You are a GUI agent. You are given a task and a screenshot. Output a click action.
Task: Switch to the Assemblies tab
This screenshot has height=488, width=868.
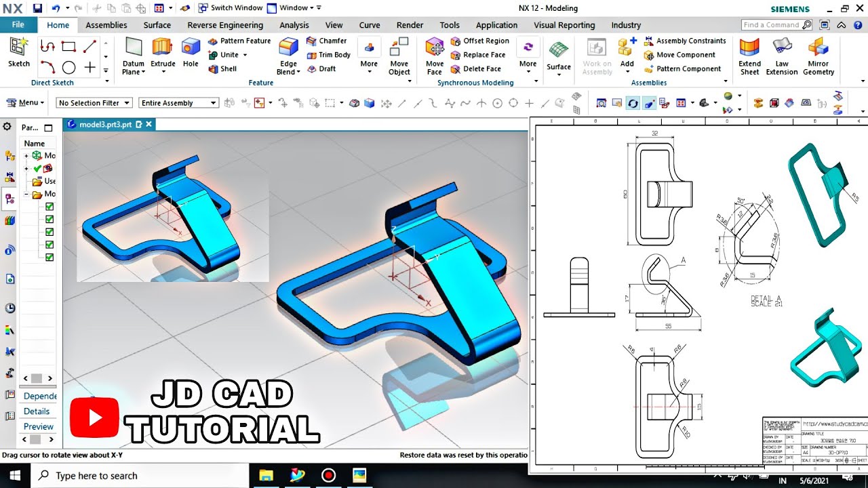[x=106, y=25]
